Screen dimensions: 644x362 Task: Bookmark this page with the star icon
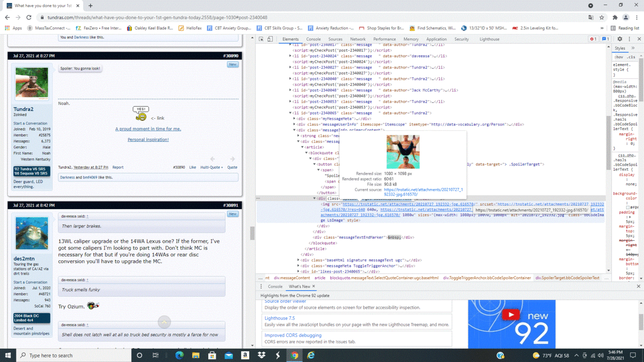pos(602,17)
